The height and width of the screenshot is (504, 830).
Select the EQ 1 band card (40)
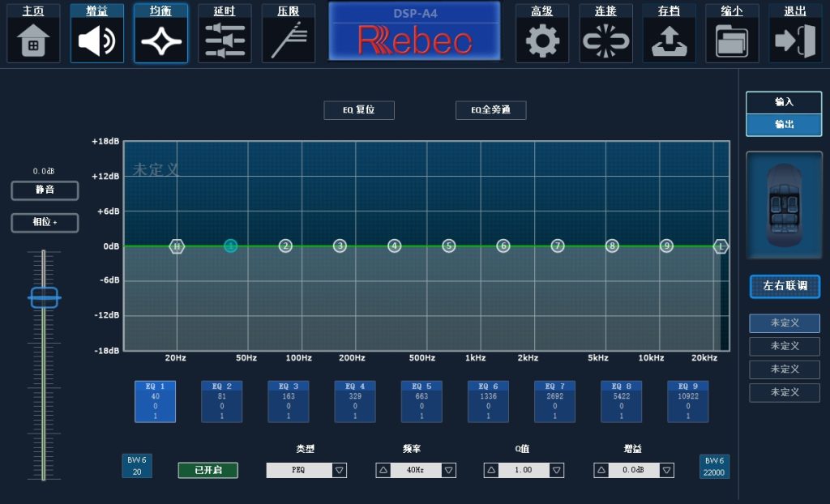click(155, 401)
